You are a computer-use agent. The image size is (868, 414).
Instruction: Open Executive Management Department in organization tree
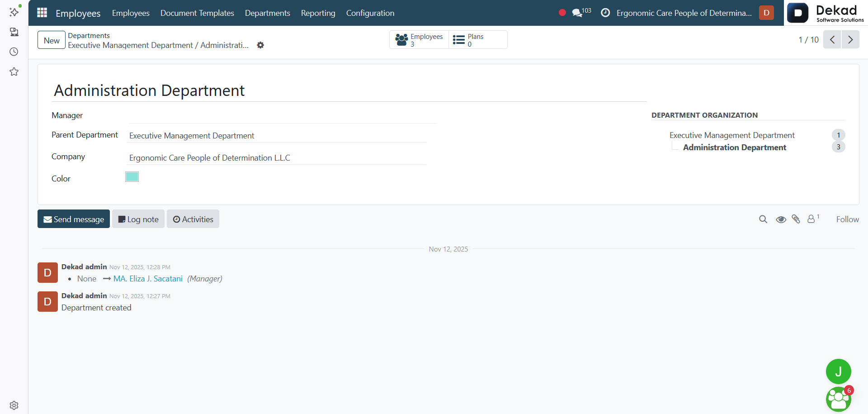732,135
